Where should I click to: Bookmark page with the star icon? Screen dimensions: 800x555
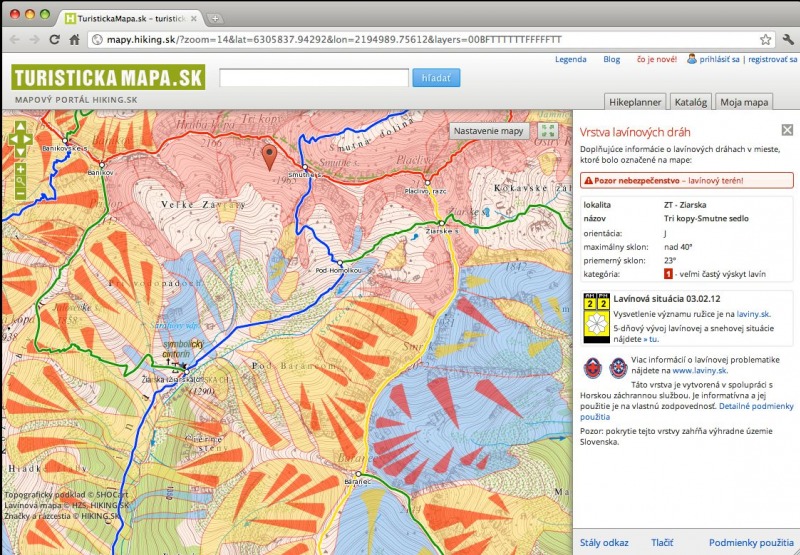[x=765, y=40]
